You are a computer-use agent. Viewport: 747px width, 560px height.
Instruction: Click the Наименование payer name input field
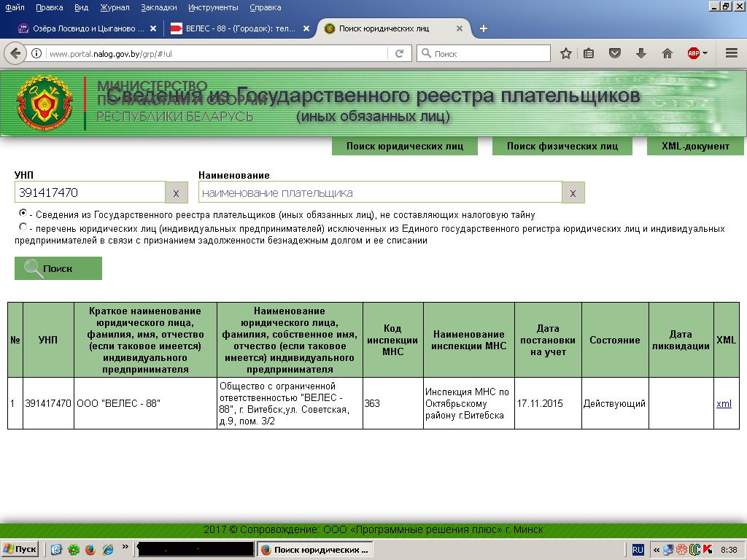[379, 192]
